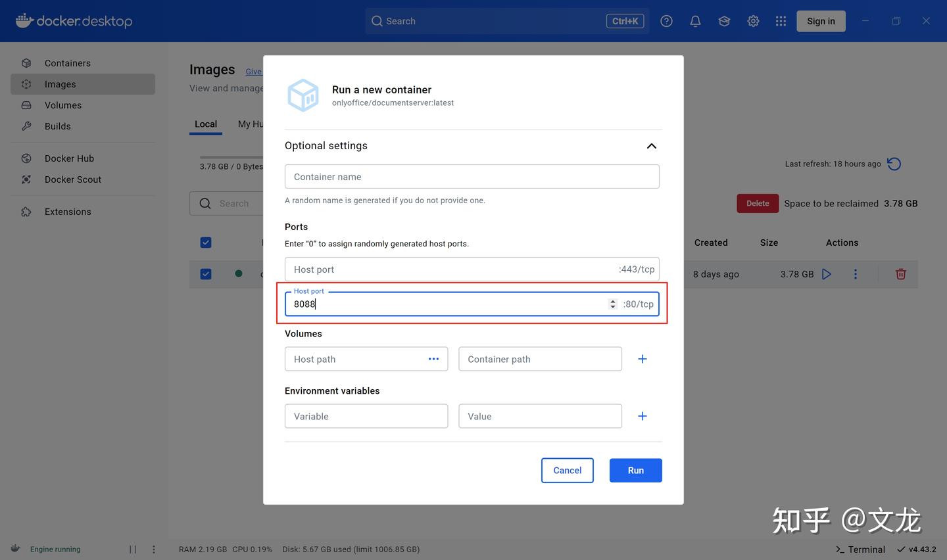The width and height of the screenshot is (947, 560).
Task: Select Volumes in the sidebar
Action: coord(63,105)
